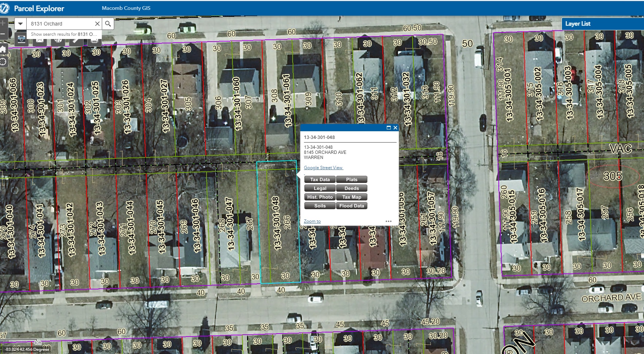Return to default extent with home icon

coord(3,49)
